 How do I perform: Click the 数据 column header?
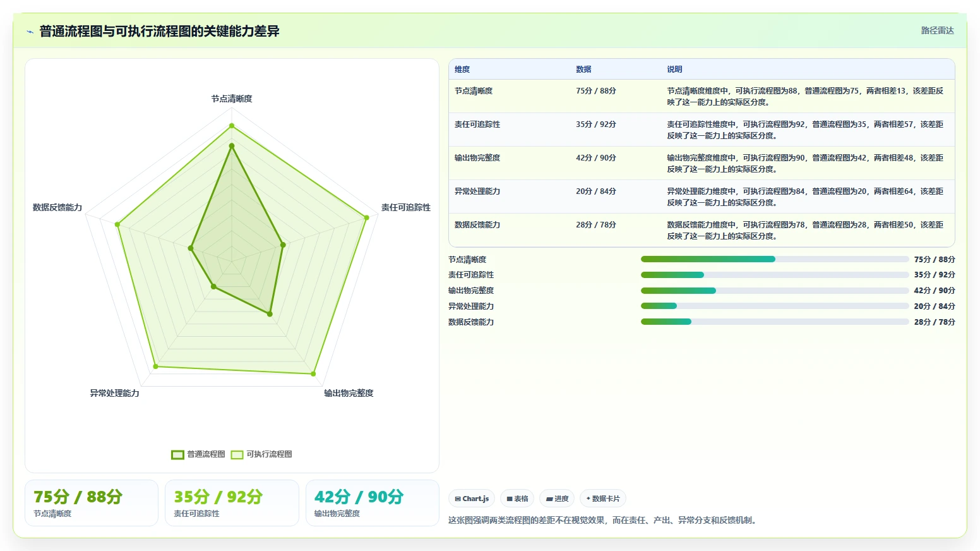(x=583, y=70)
